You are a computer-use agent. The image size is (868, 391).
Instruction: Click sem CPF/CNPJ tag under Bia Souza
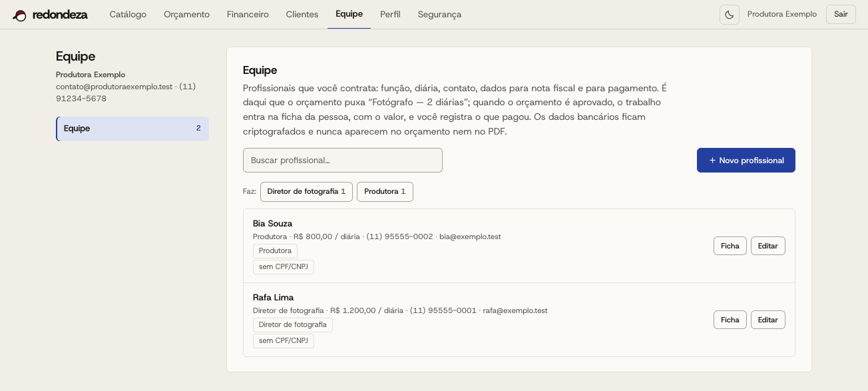click(284, 267)
